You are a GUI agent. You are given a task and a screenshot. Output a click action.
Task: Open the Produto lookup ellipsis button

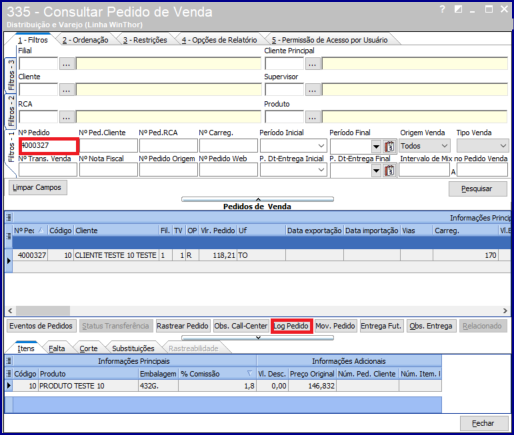point(313,117)
